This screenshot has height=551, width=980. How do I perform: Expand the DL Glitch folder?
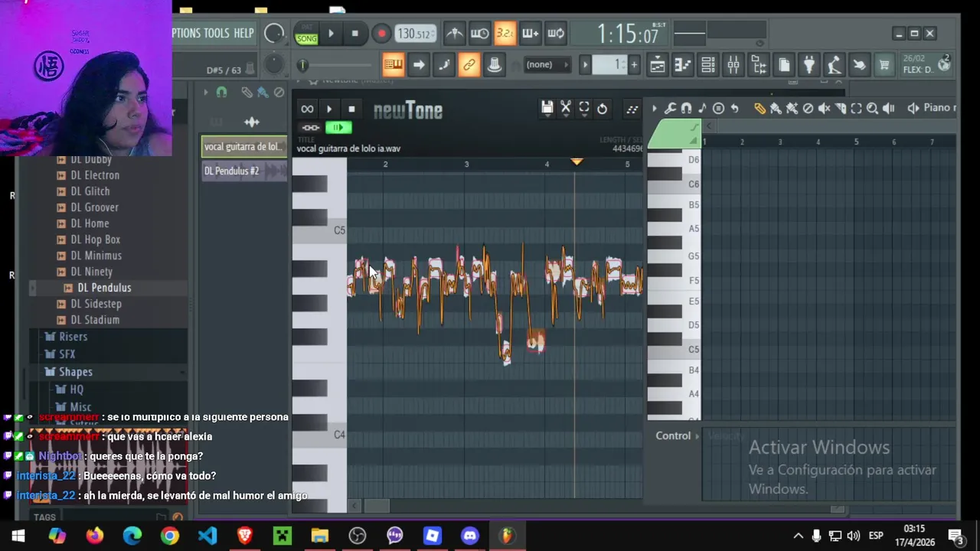(x=90, y=191)
